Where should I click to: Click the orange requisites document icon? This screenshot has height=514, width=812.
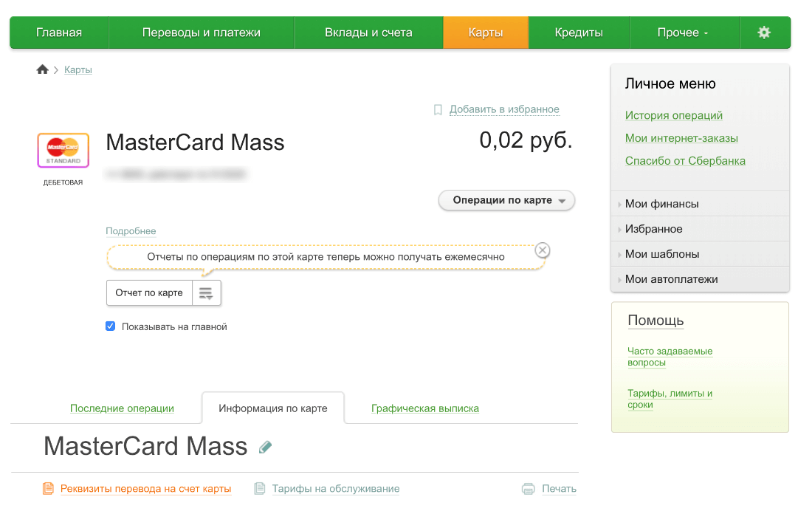tap(48, 489)
